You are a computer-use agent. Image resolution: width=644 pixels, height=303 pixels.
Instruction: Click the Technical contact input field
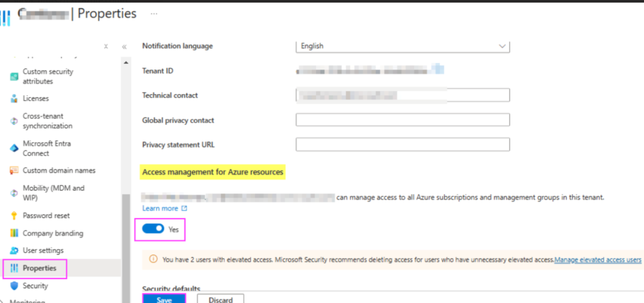click(x=403, y=95)
